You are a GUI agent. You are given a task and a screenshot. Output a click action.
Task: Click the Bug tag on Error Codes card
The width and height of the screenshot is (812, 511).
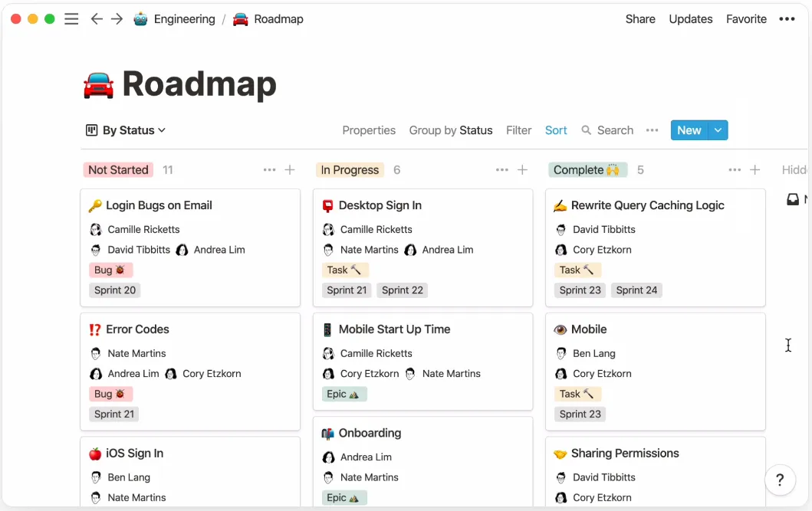110,394
